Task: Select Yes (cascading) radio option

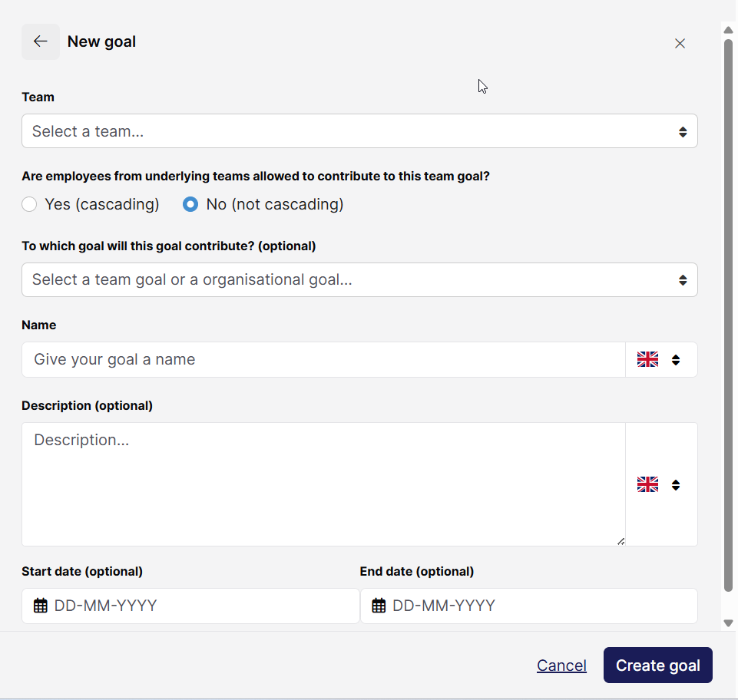Action: pos(29,204)
